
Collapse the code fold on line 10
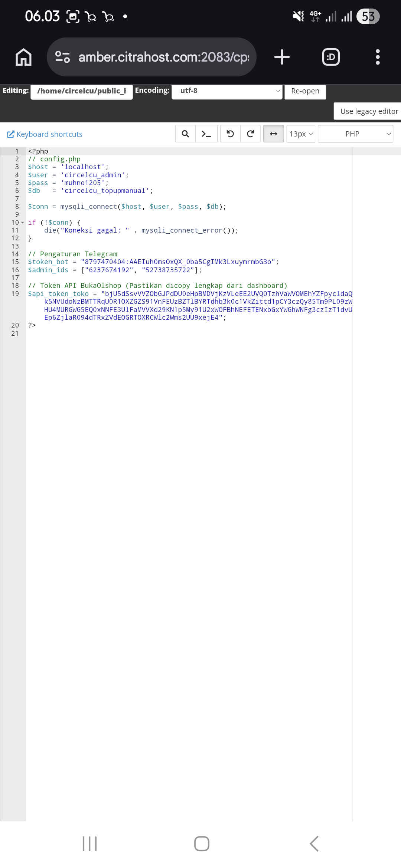click(23, 223)
